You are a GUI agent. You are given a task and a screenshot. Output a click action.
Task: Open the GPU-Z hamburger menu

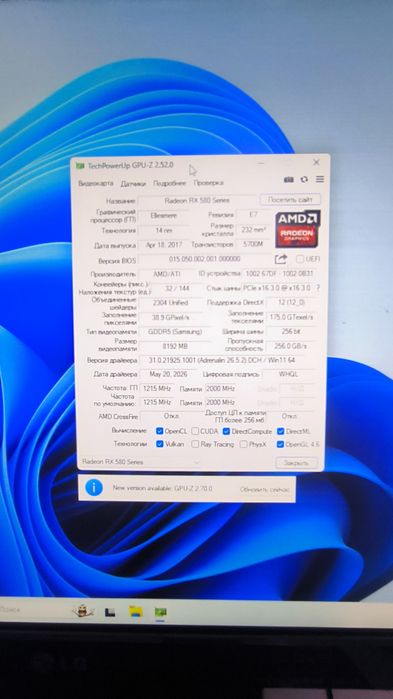click(x=320, y=179)
